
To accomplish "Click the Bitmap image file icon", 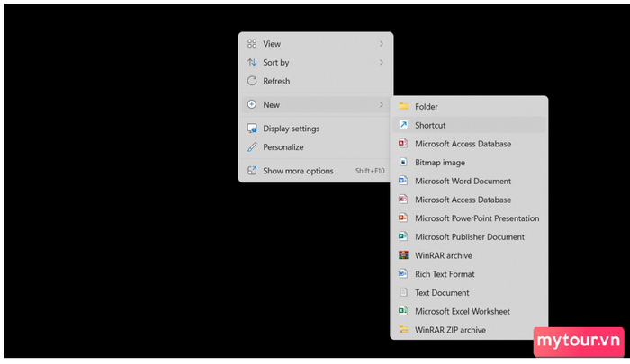I will point(403,162).
